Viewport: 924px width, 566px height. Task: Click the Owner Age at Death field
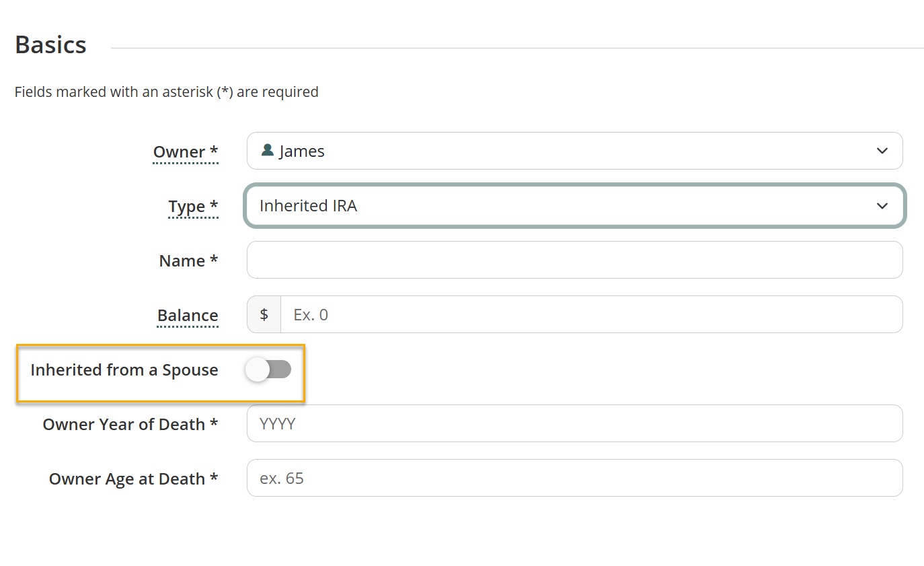pos(575,478)
